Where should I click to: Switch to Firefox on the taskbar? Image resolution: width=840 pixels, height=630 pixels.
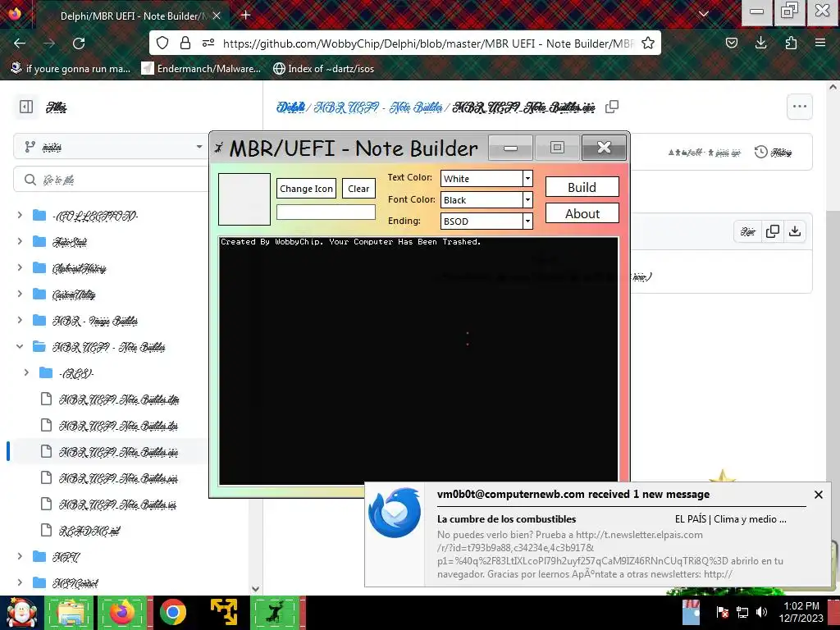coord(123,613)
